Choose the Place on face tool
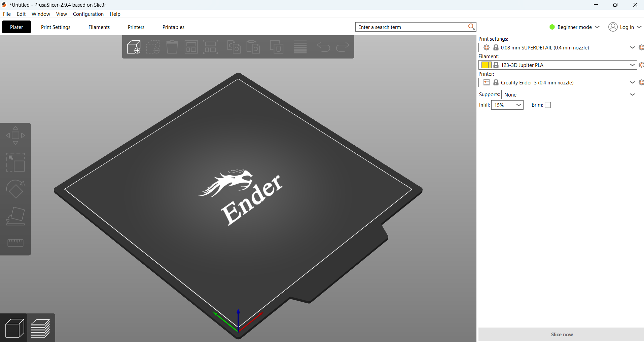This screenshot has height=342, width=644. click(15, 216)
